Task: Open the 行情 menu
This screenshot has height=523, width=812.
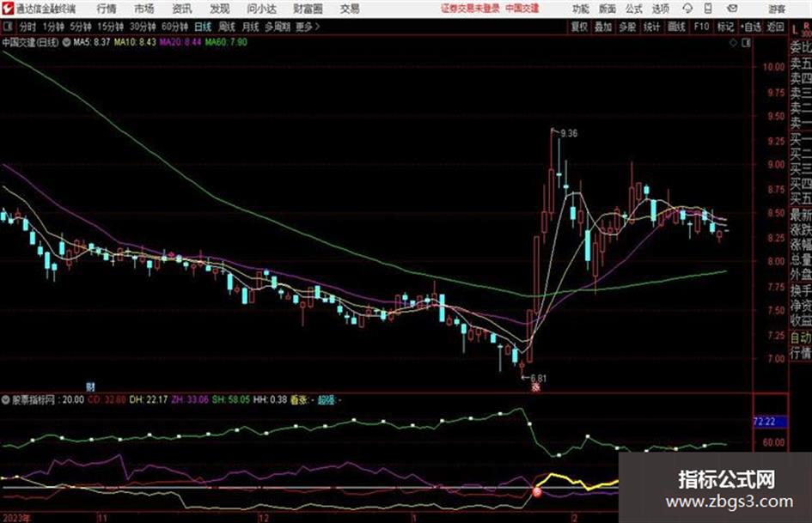Action: [x=107, y=9]
